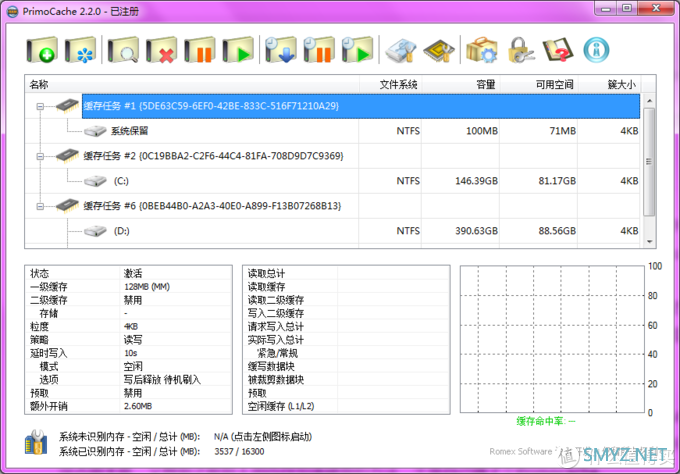Pause deferred write with clock icon

tap(319, 50)
